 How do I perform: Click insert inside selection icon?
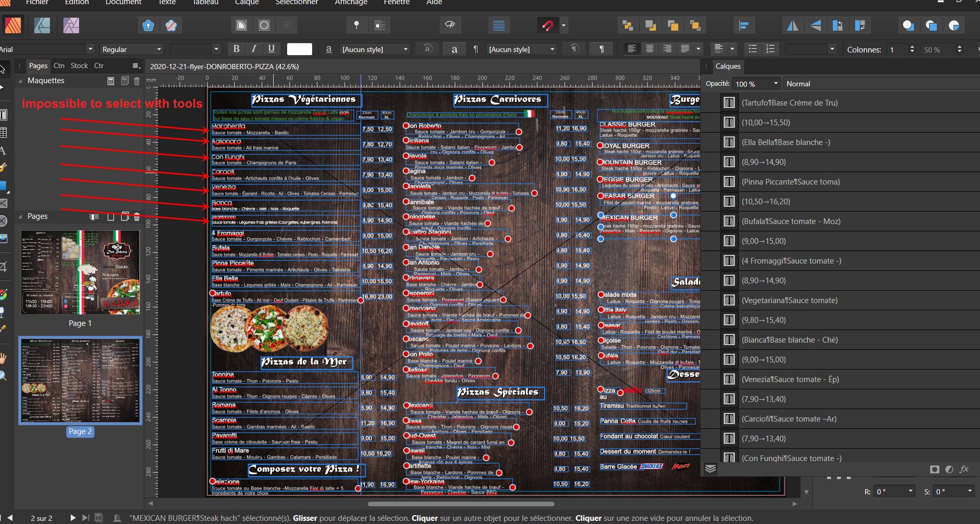(954, 25)
